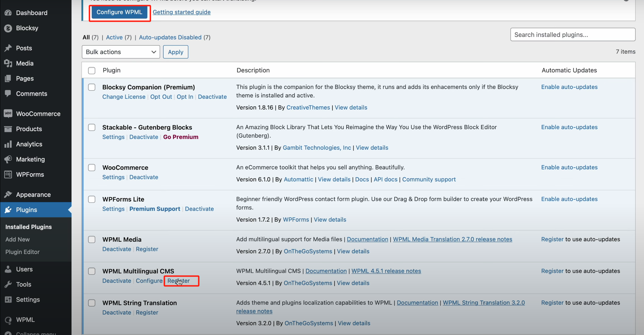Check the WooCommerce plugin checkbox

(x=92, y=167)
